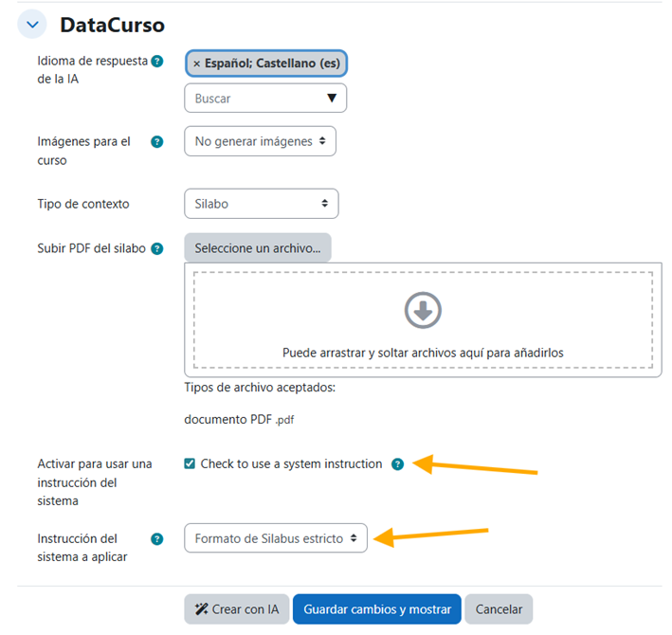Click help icon beside Imágenes para el curso
This screenshot has height=635, width=672.
tap(157, 142)
